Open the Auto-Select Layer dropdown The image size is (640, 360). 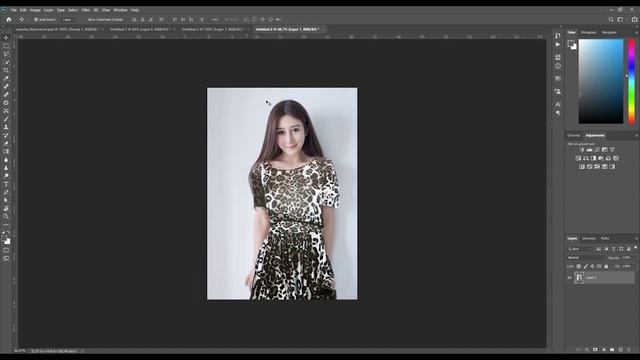coord(68,20)
